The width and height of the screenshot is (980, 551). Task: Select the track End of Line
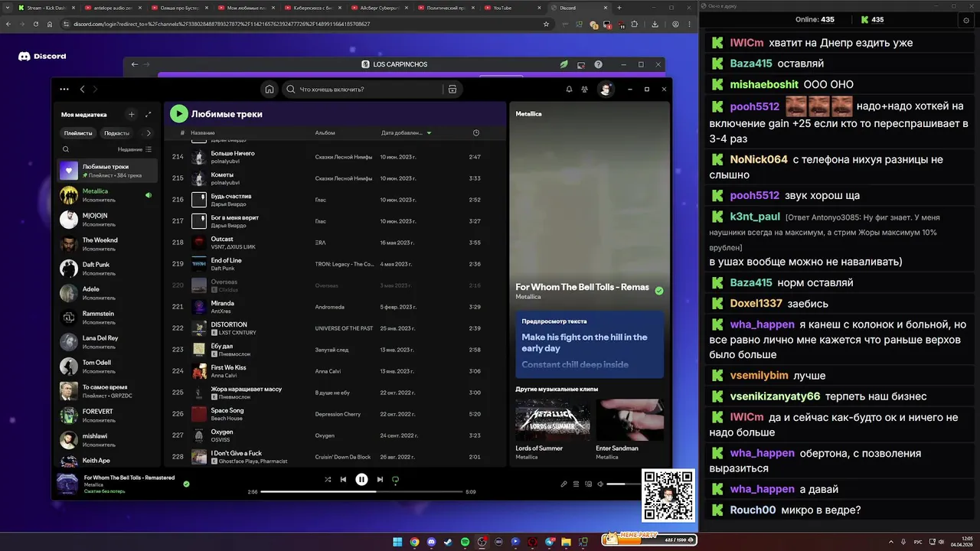[335, 263]
